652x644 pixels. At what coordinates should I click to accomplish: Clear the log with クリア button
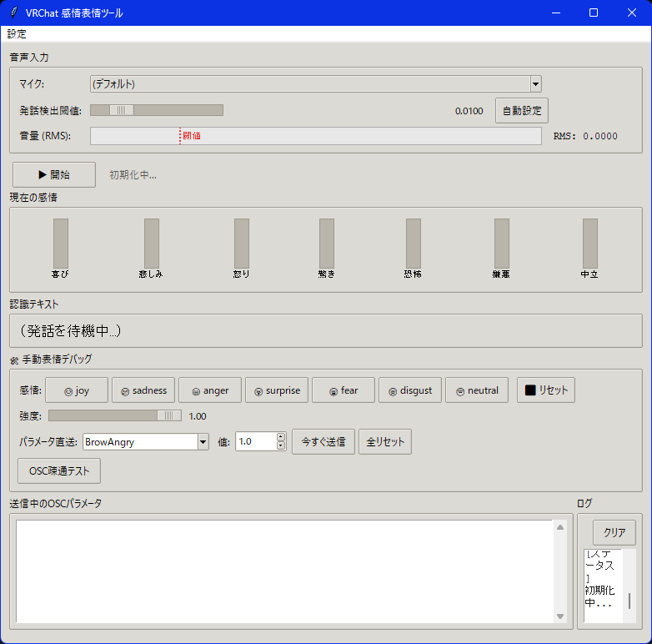coord(614,532)
